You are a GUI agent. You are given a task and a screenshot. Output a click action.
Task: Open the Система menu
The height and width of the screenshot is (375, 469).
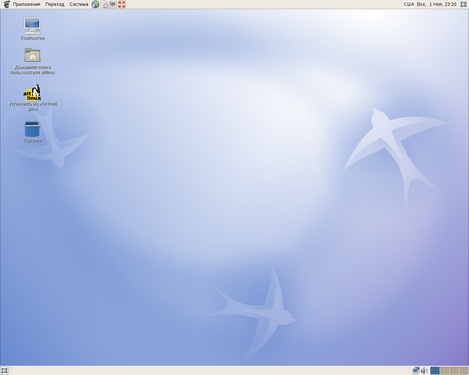click(79, 4)
